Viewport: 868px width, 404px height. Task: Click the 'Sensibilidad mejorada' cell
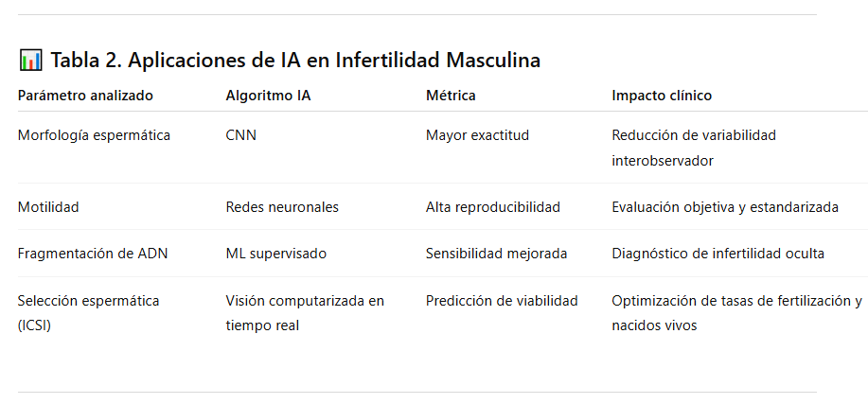[x=496, y=254]
